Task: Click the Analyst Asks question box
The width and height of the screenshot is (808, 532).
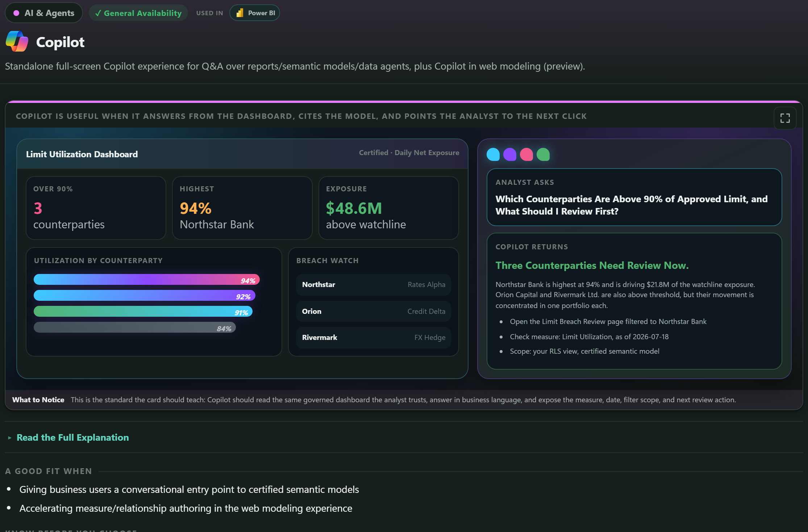Action: (634, 197)
